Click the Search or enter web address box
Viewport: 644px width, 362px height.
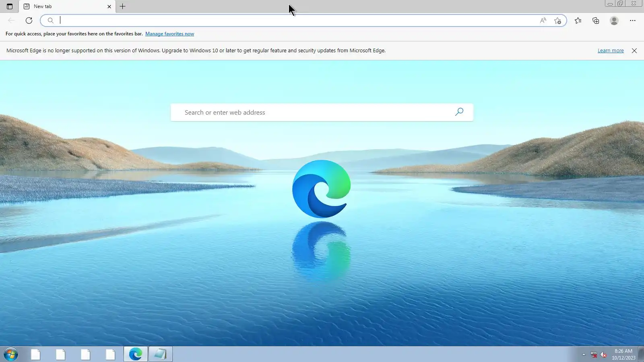[x=322, y=112]
